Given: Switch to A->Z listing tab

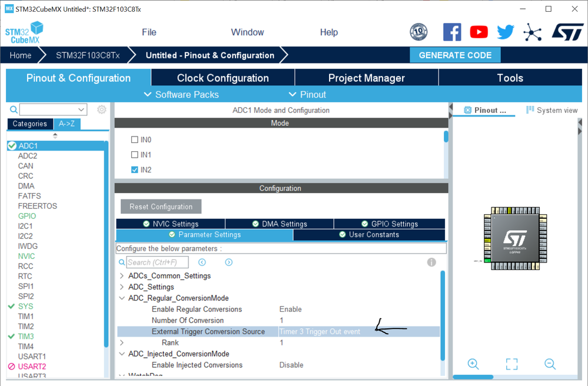Looking at the screenshot, I should (x=67, y=124).
